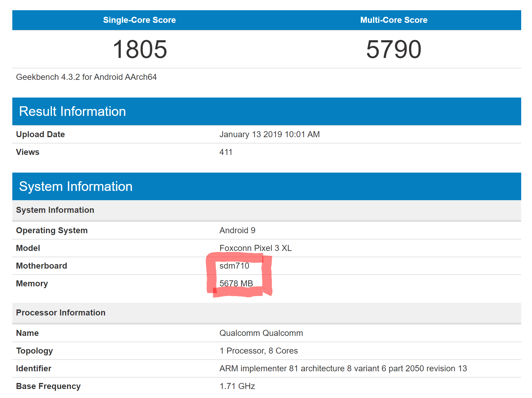This screenshot has width=532, height=398.
Task: Click the Geekbench 4.3.2 for Android AArch64 text
Action: [x=86, y=77]
